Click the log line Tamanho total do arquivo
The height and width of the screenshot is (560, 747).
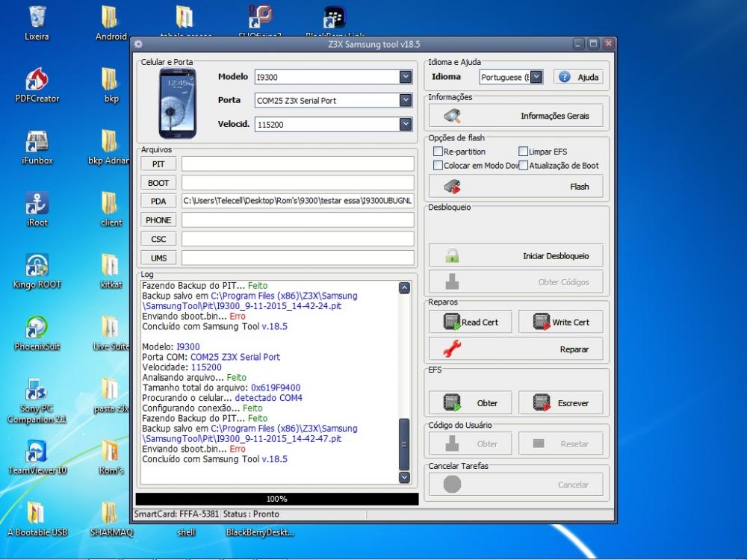point(221,388)
